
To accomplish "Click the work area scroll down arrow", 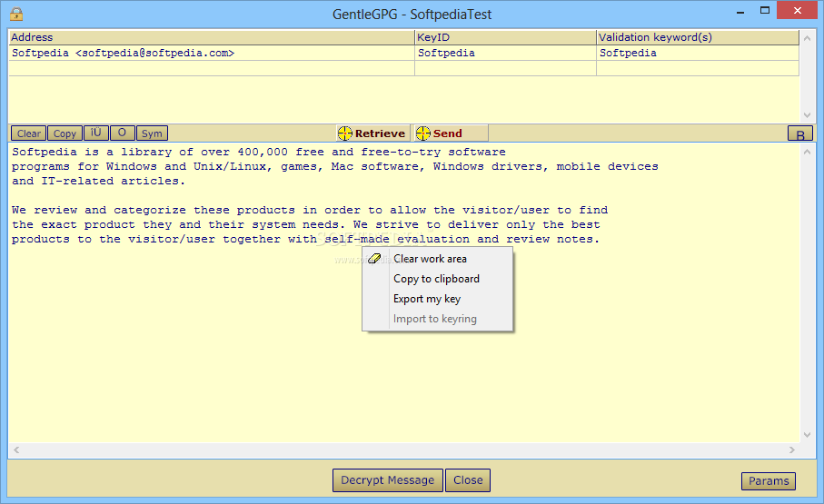I will point(807,435).
